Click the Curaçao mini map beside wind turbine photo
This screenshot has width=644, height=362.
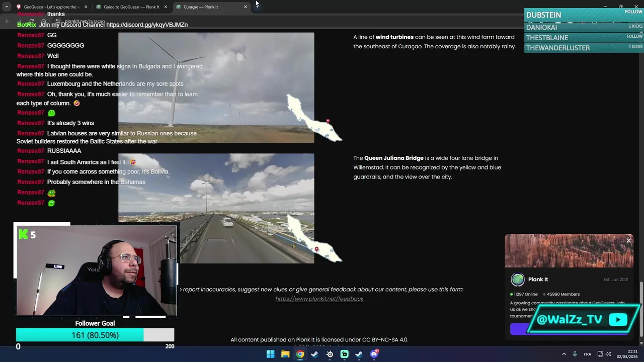click(314, 118)
